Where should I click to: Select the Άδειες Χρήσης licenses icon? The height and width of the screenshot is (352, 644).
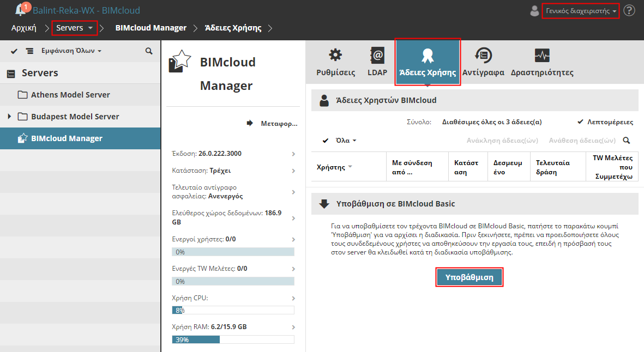428,61
